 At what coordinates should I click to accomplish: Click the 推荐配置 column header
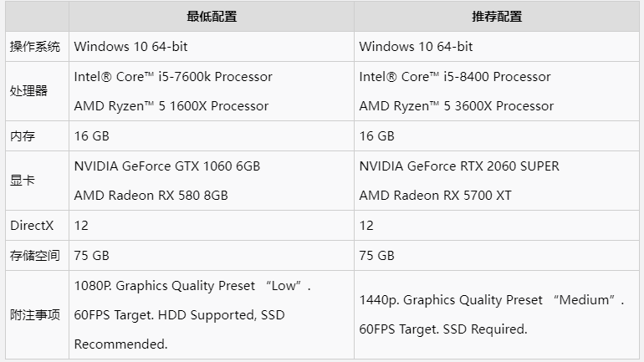[497, 17]
